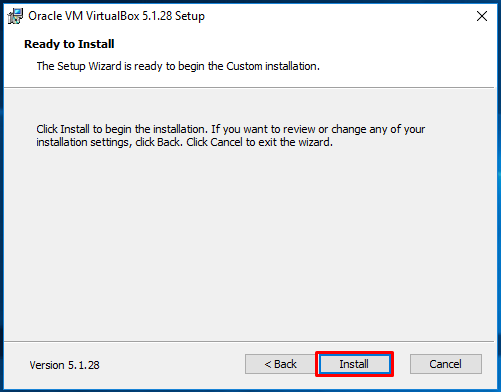The height and width of the screenshot is (392, 501).
Task: Click the Setup Wizard is ready subtitle
Action: 178,66
